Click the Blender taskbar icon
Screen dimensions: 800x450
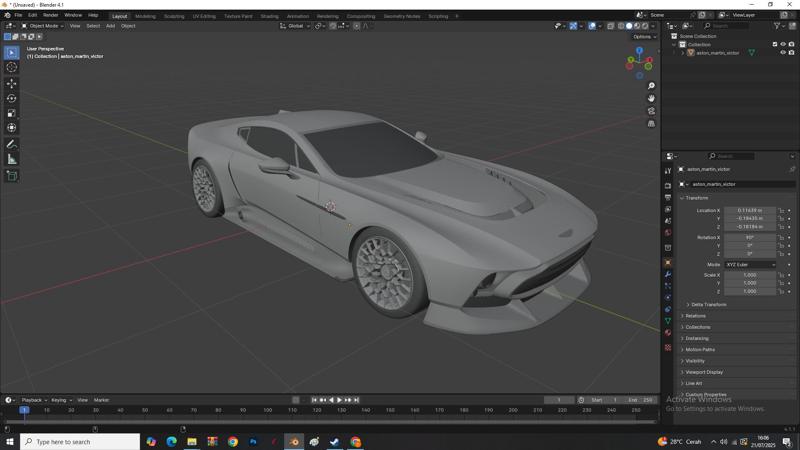click(x=294, y=442)
